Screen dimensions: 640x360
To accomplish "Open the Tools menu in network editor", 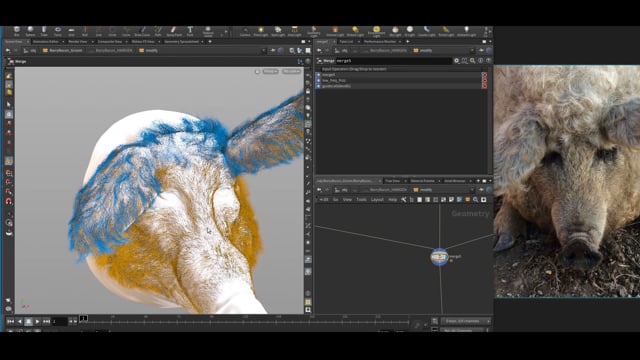I will 362,200.
